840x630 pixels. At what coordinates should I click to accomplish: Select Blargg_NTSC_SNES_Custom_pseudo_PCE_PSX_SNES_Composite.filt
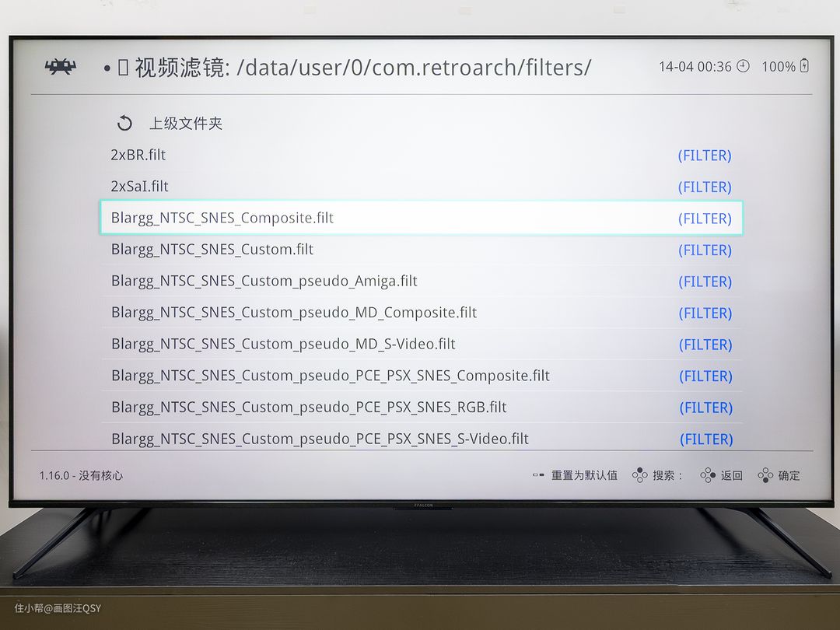421,376
